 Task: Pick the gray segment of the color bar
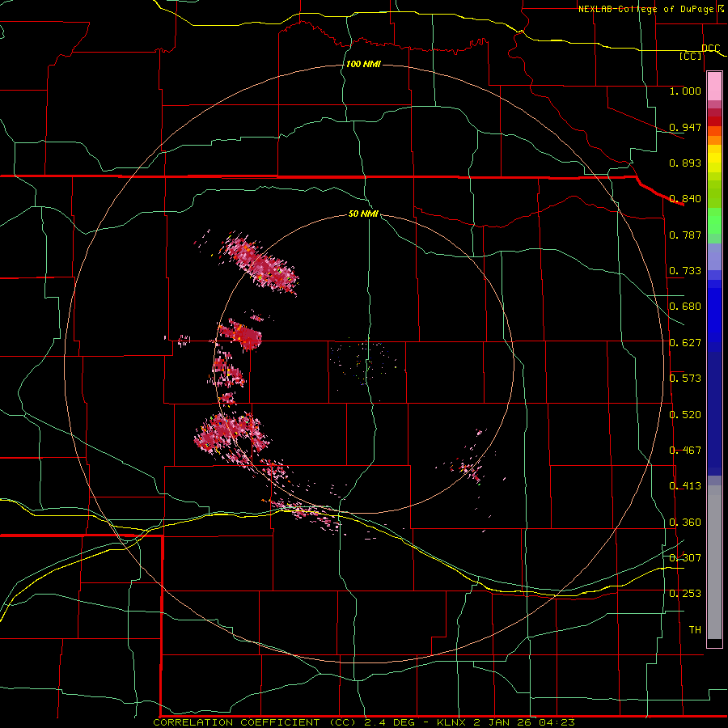pos(714,562)
